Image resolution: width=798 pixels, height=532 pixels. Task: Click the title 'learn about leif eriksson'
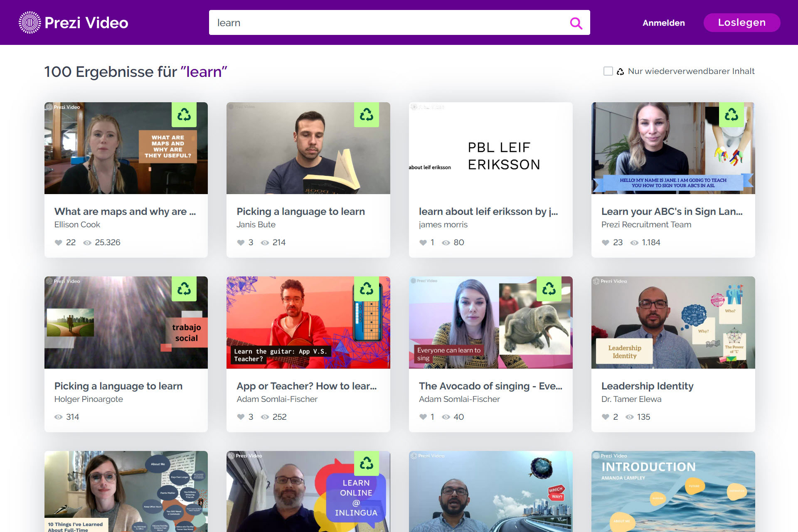pyautogui.click(x=489, y=211)
